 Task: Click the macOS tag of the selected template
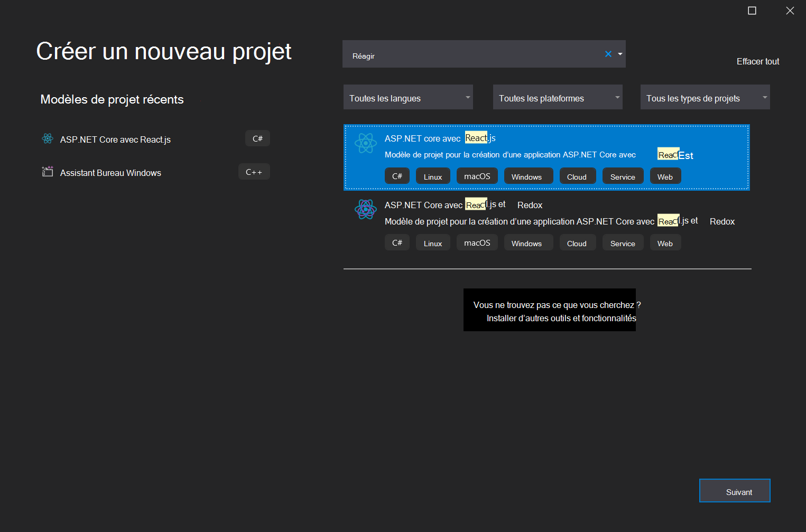(x=477, y=175)
